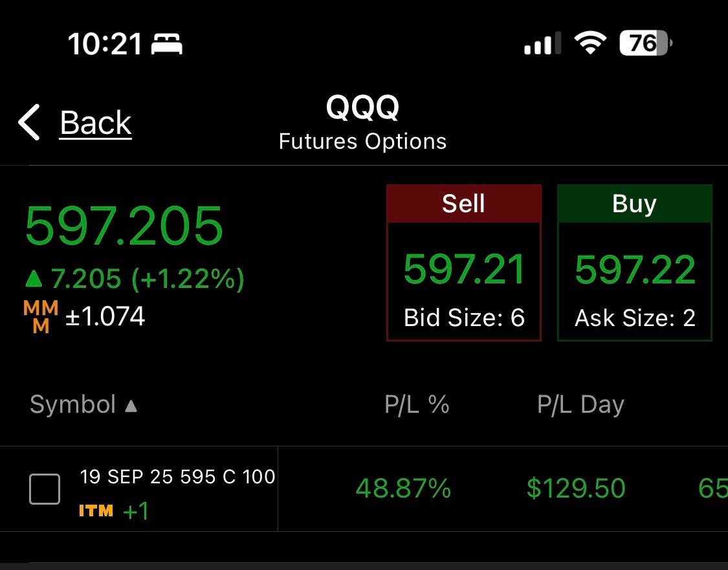The image size is (728, 570).
Task: Check the box for 19 SEP 25 595 C
Action: pos(45,488)
